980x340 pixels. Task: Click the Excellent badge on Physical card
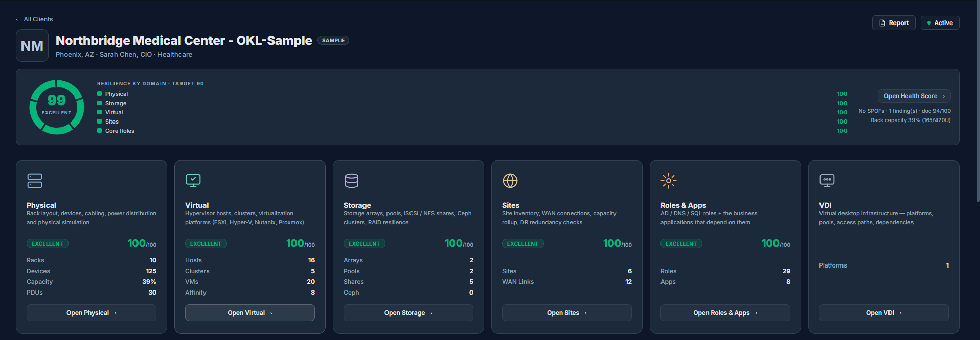point(48,244)
